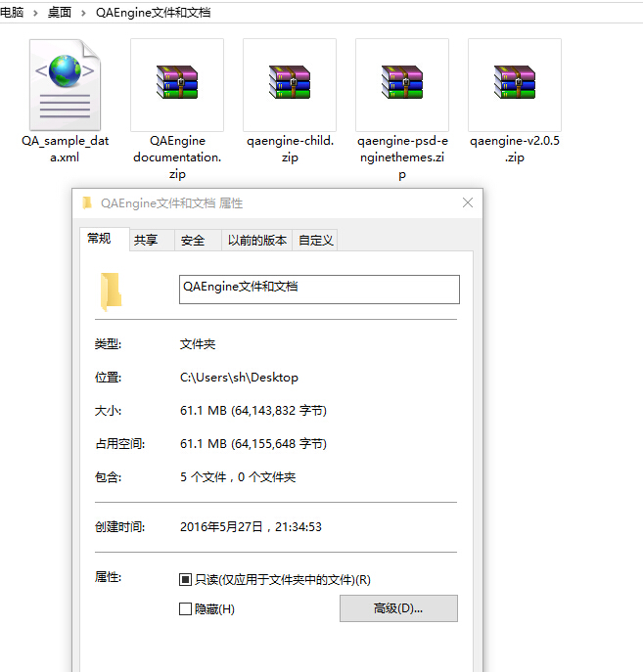Click the size value 64,143,832 字节

tap(279, 411)
